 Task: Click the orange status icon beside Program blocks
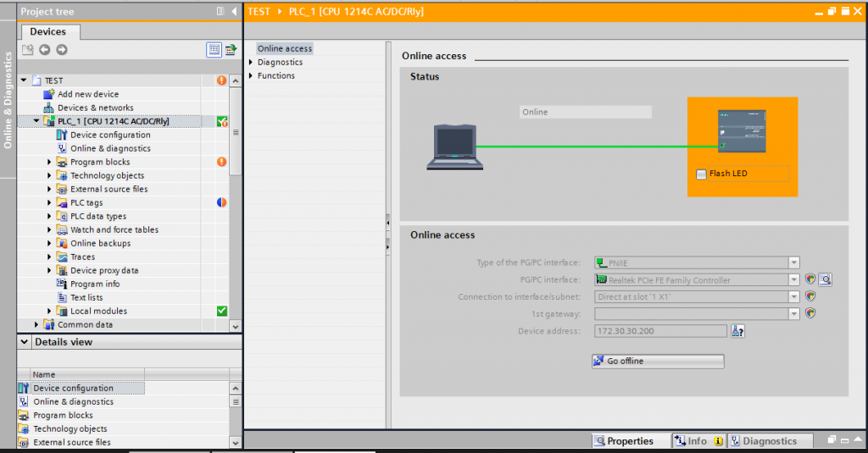tap(221, 162)
